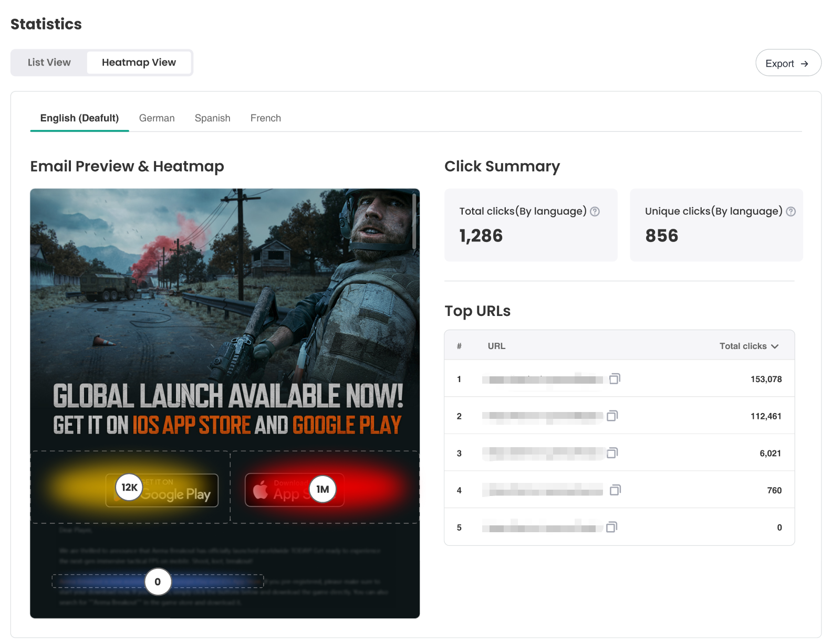Open the German language tab
The width and height of the screenshot is (832, 644).
(157, 118)
